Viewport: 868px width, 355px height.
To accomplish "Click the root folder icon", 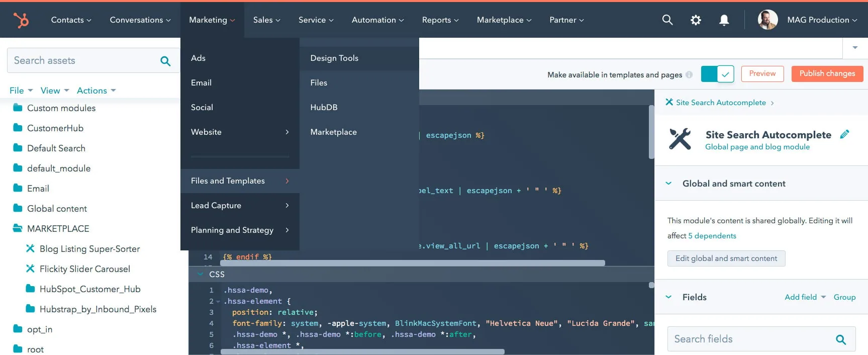I will pos(18,349).
